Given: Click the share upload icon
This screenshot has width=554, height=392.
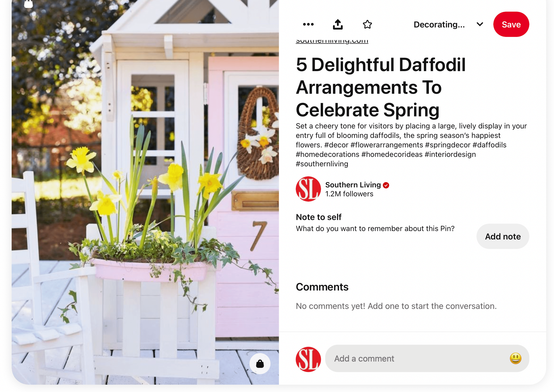Looking at the screenshot, I should tap(338, 24).
